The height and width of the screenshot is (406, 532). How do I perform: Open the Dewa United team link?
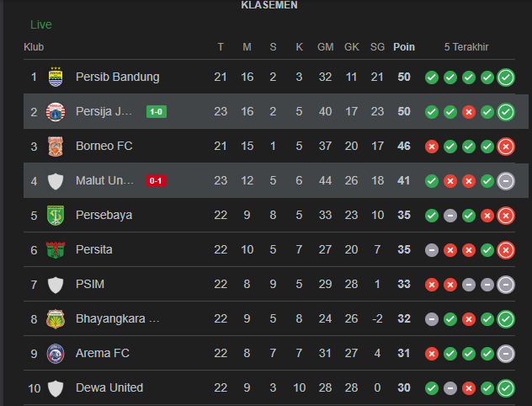109,387
